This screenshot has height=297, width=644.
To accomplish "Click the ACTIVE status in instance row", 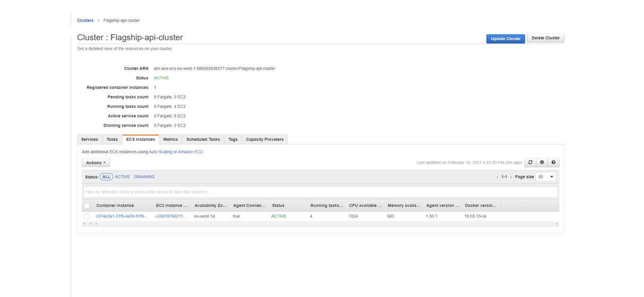I will [279, 216].
